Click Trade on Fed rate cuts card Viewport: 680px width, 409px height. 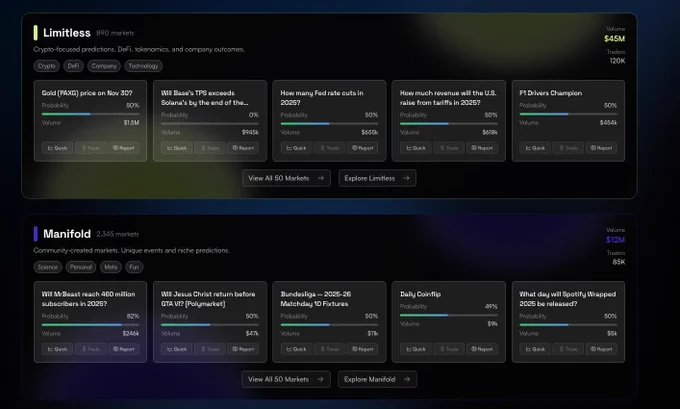tap(330, 148)
